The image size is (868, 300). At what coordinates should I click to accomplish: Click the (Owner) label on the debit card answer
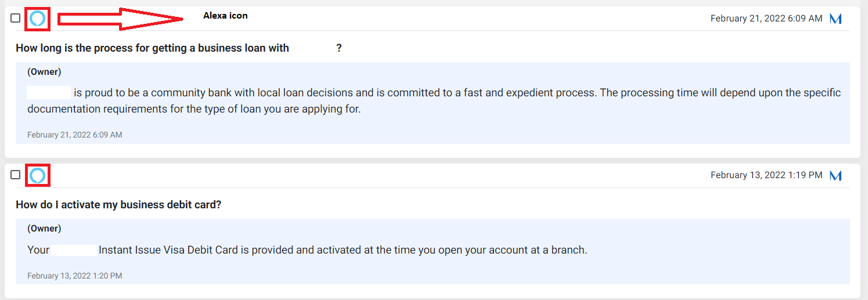tap(44, 229)
